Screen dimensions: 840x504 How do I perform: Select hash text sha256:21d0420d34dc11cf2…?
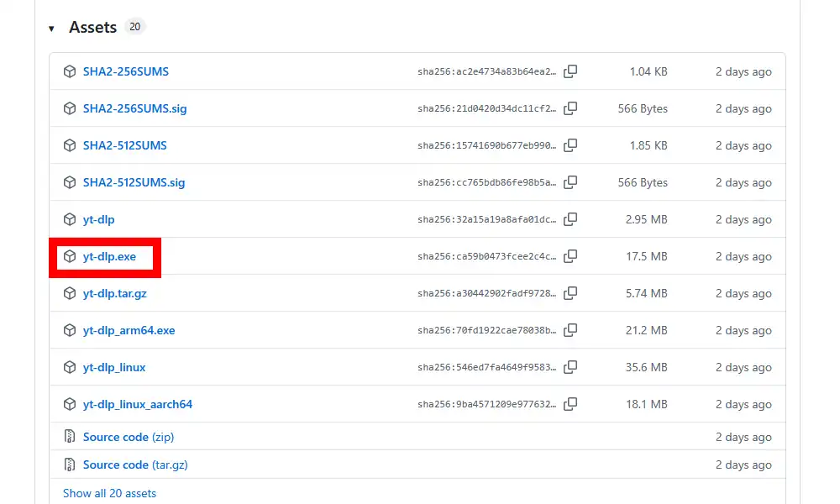[x=487, y=108]
